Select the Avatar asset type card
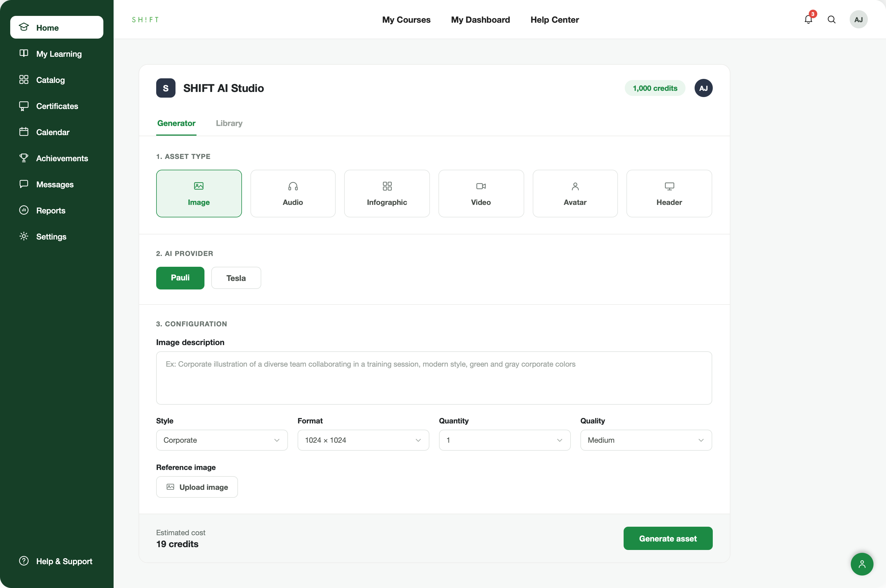This screenshot has width=886, height=588. coord(575,194)
